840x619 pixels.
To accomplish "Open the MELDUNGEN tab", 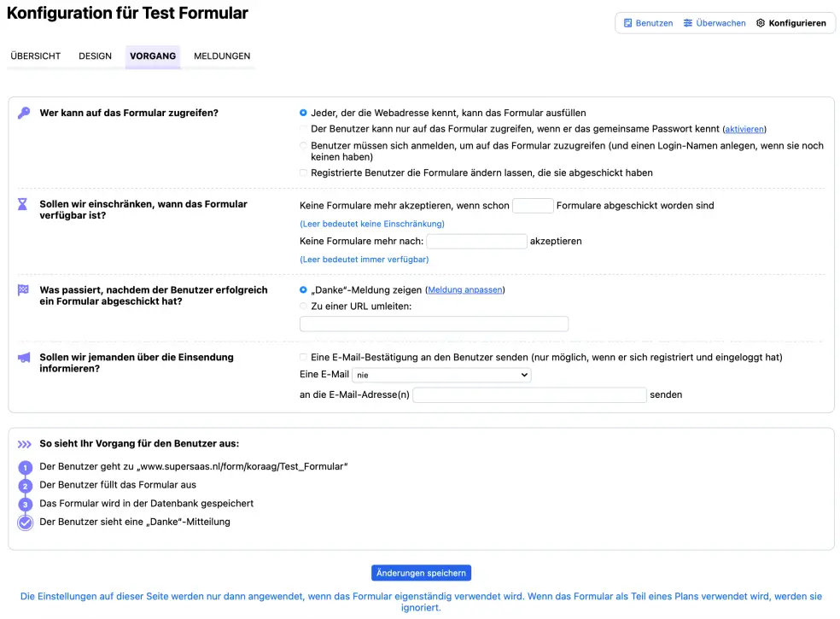I will [x=221, y=55].
